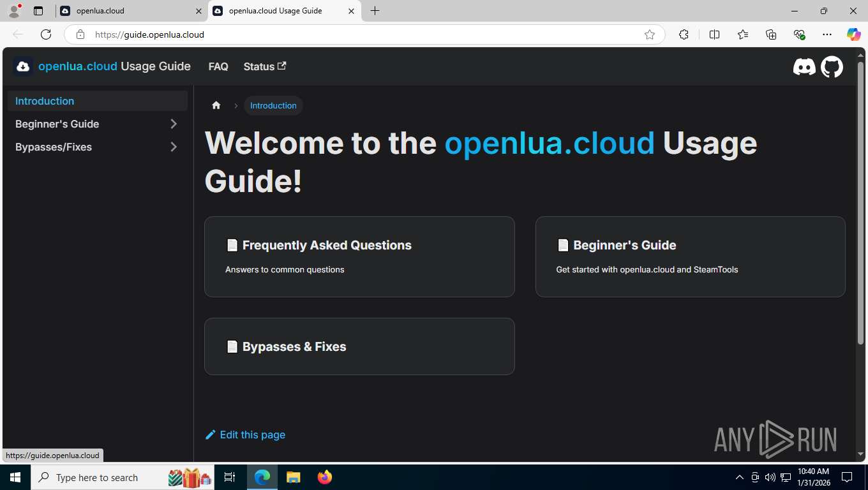Image resolution: width=868 pixels, height=490 pixels.
Task: Launch Firefox from the taskbar
Action: point(325,477)
